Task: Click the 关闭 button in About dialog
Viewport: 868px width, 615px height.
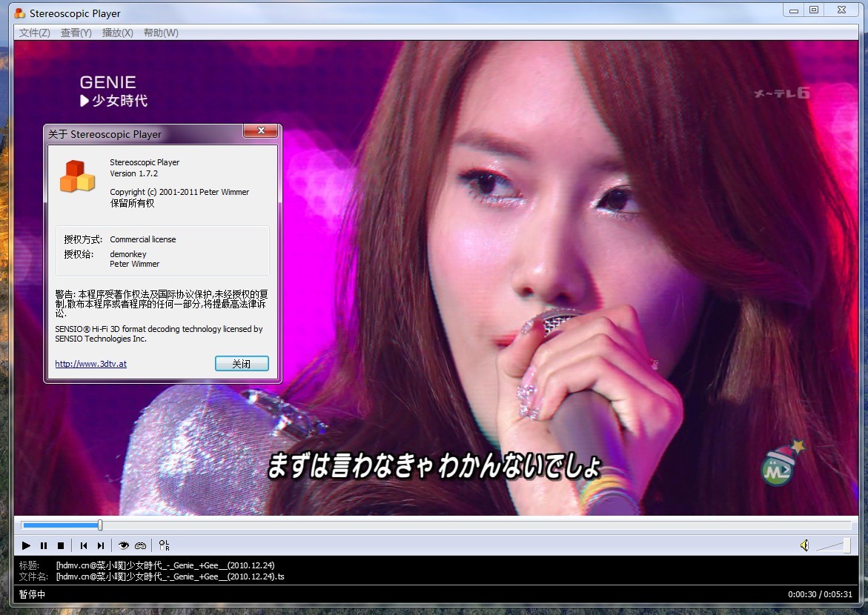Action: click(x=242, y=364)
